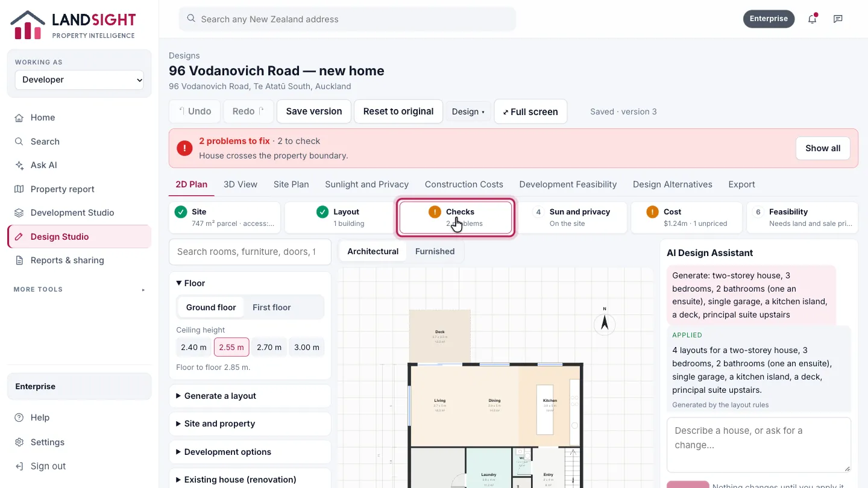Click the Home icon in the sidebar
868x488 pixels.
click(x=19, y=117)
